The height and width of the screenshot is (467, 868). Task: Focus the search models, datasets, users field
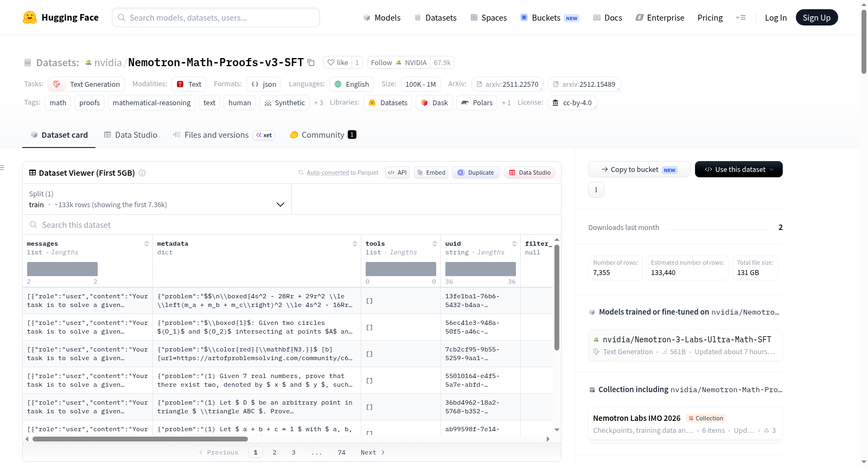pos(216,17)
